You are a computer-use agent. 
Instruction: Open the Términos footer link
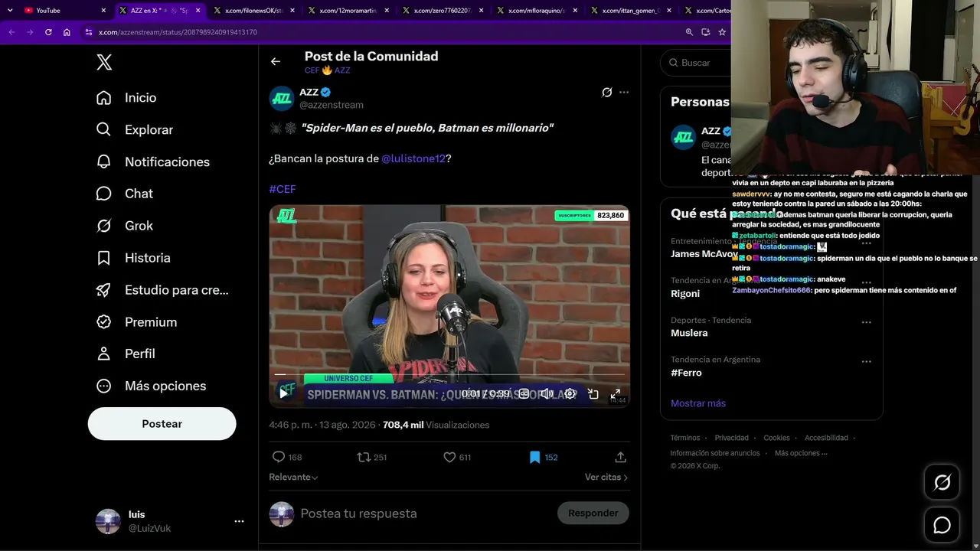pos(685,438)
